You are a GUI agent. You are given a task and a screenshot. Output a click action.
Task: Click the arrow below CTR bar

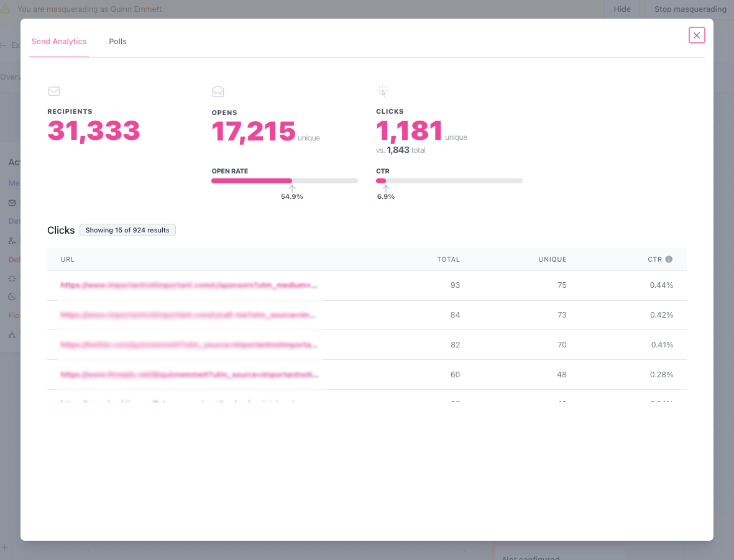click(x=386, y=188)
